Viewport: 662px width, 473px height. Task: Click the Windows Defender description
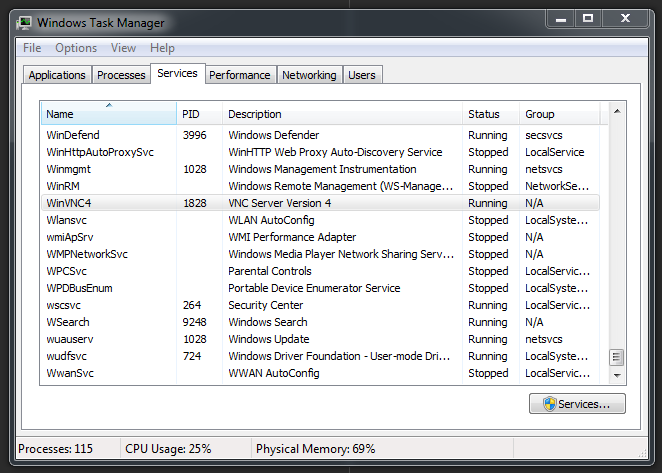pos(274,135)
